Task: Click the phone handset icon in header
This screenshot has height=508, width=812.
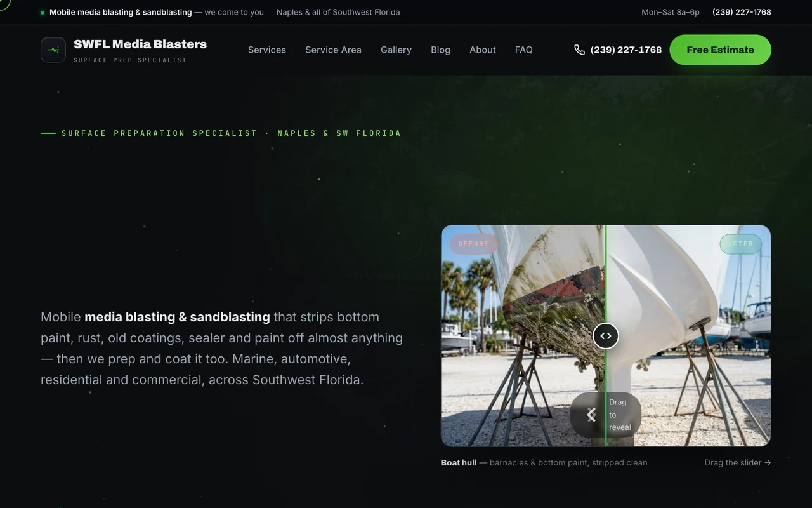Action: click(x=579, y=50)
